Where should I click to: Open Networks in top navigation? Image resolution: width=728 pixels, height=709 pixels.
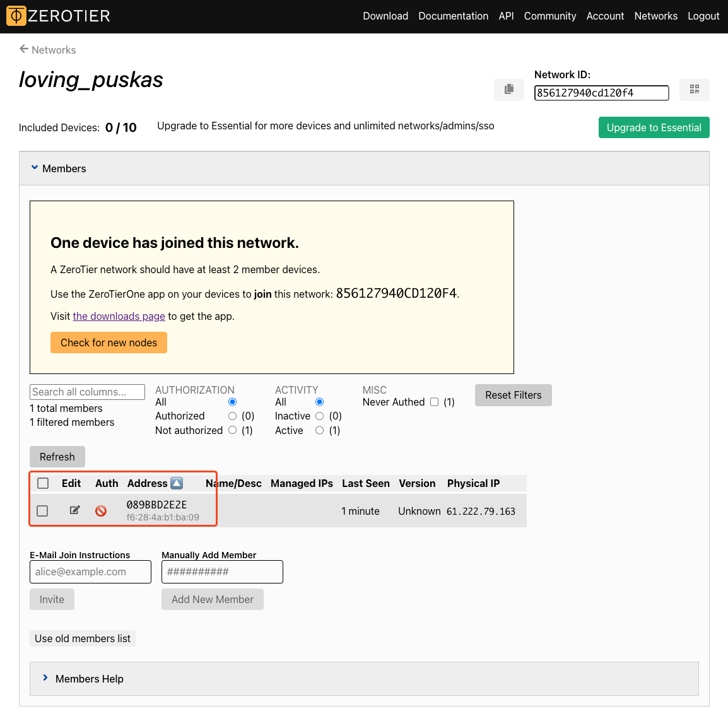(x=655, y=16)
